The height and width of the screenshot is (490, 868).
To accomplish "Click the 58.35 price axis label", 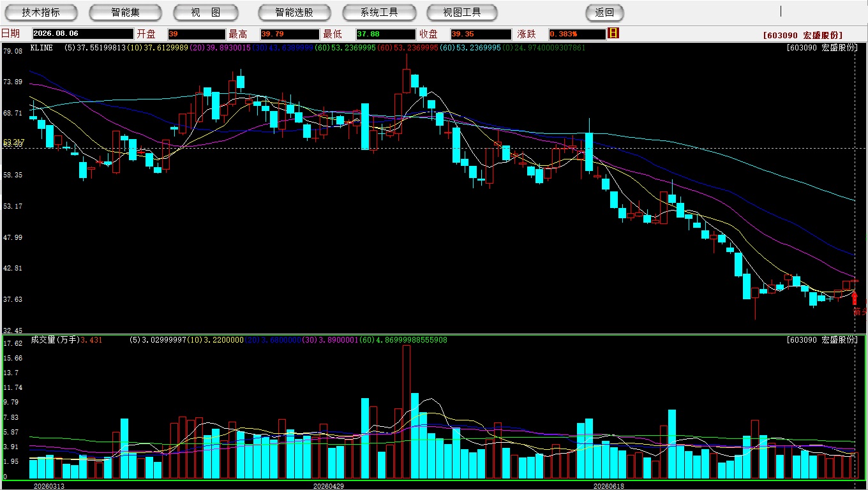I will click(12, 175).
